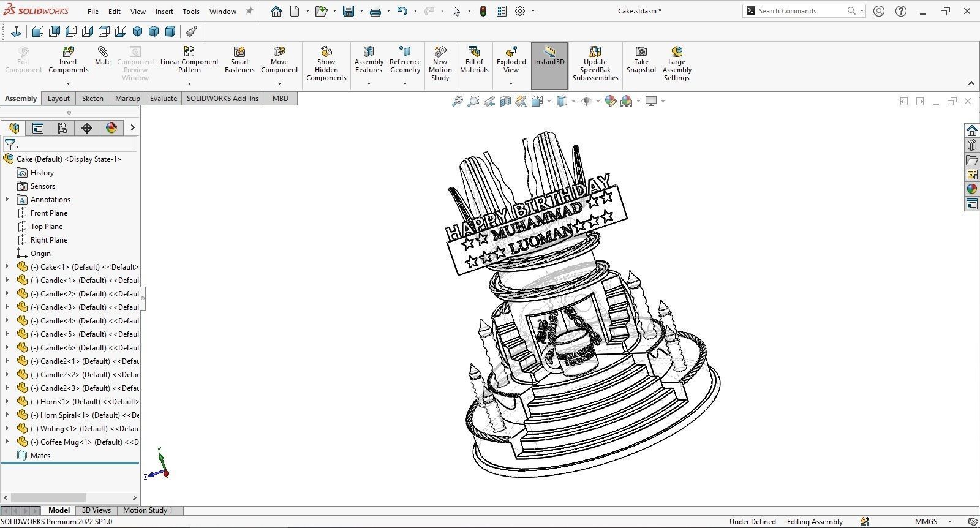Click Show Hidden Components
This screenshot has width=980, height=528.
coord(326,64)
